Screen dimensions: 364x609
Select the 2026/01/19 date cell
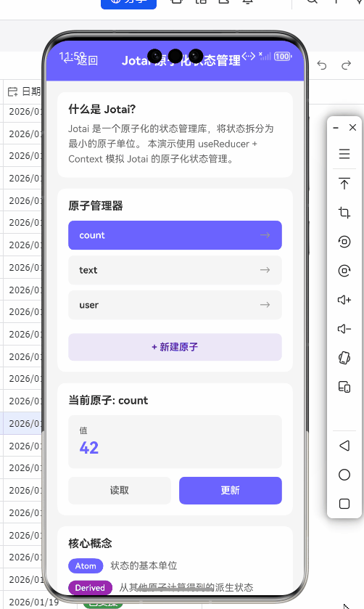(34, 602)
